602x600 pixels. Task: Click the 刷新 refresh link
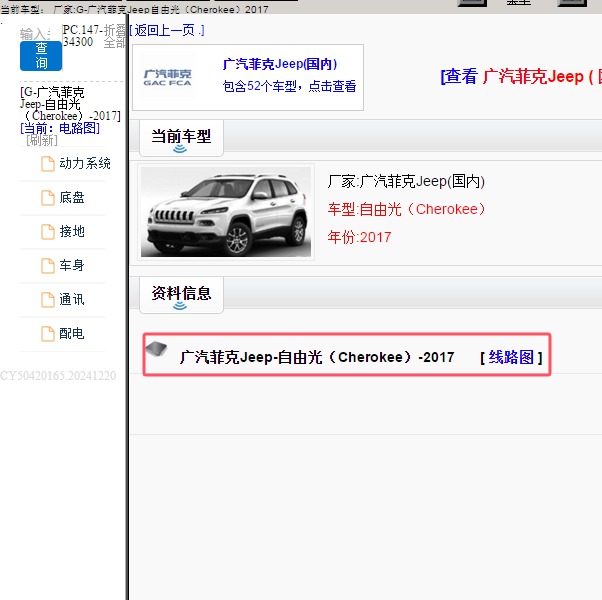coord(42,140)
